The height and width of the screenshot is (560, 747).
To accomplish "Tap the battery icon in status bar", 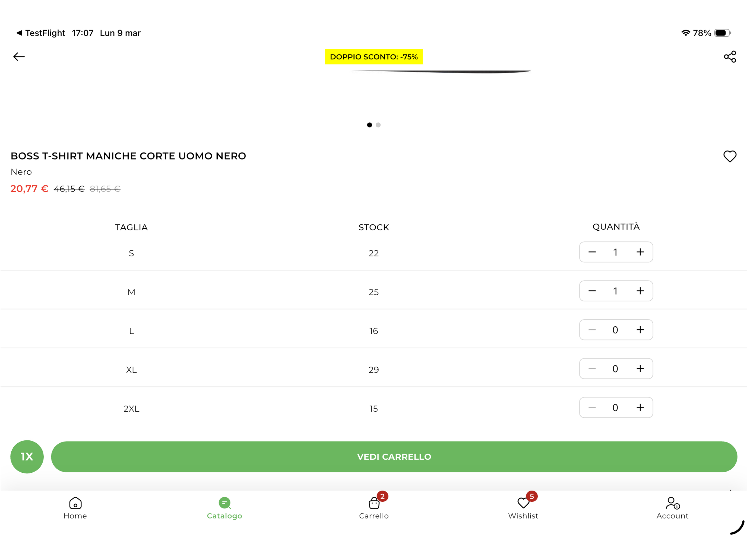I will 723,33.
